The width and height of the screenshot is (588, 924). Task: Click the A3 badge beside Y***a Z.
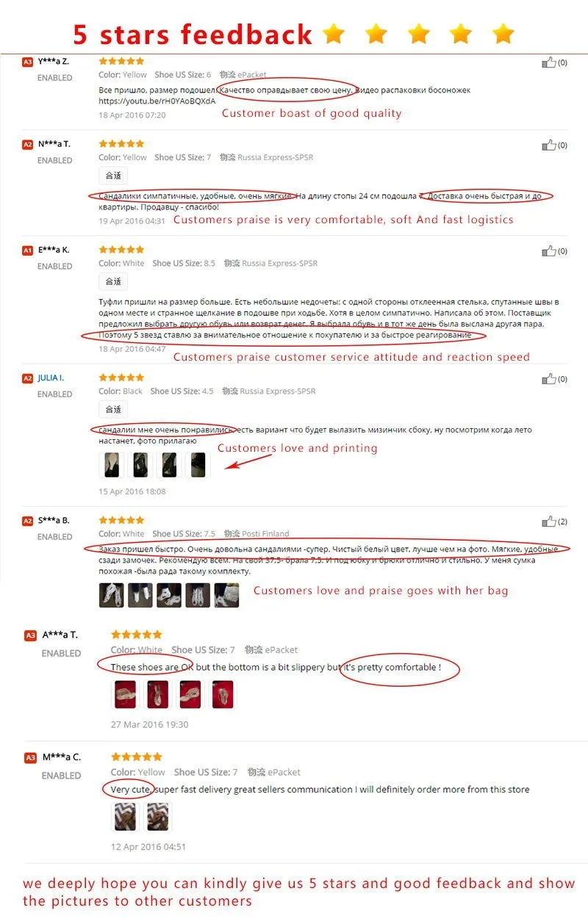(28, 62)
